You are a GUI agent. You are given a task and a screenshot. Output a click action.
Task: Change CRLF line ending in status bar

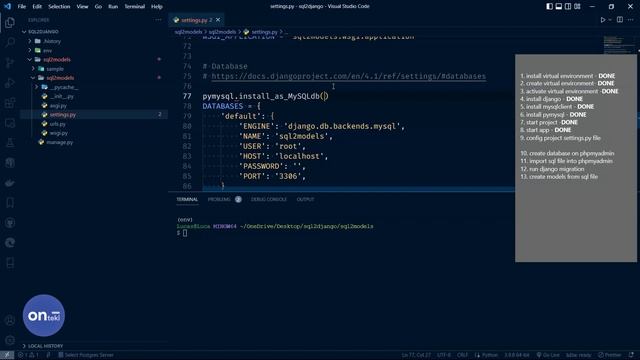462,355
